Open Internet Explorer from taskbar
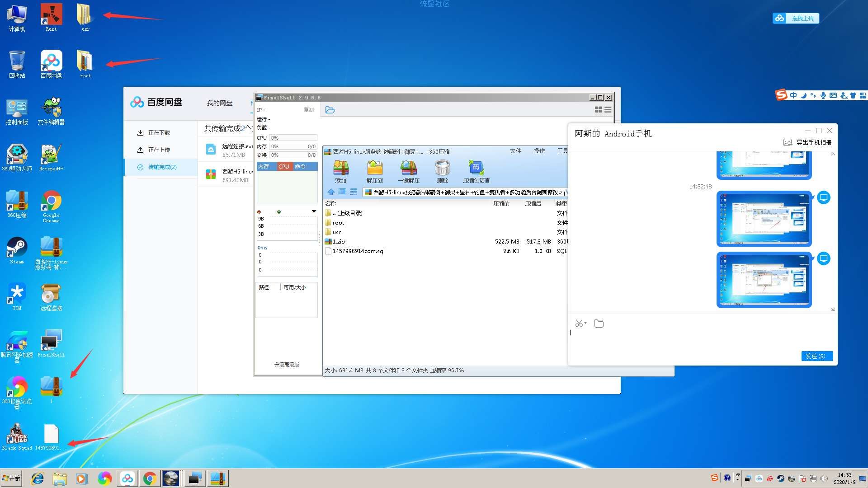Viewport: 868px width, 488px height. (x=37, y=479)
